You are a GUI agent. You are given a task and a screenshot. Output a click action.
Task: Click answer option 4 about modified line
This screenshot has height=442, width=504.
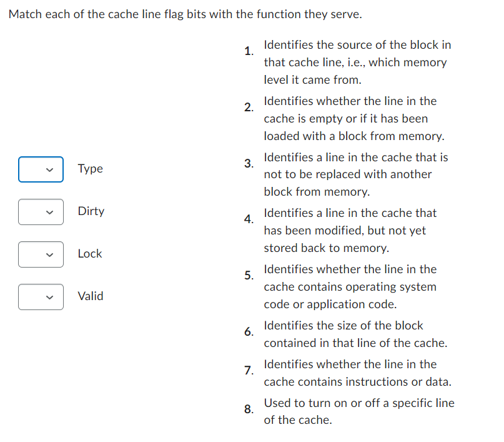click(x=357, y=230)
